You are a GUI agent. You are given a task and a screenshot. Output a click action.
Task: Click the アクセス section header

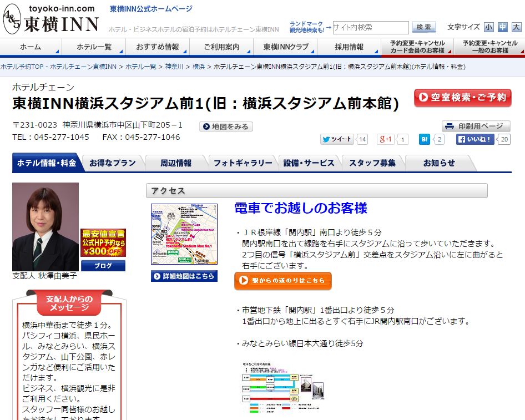pos(317,191)
